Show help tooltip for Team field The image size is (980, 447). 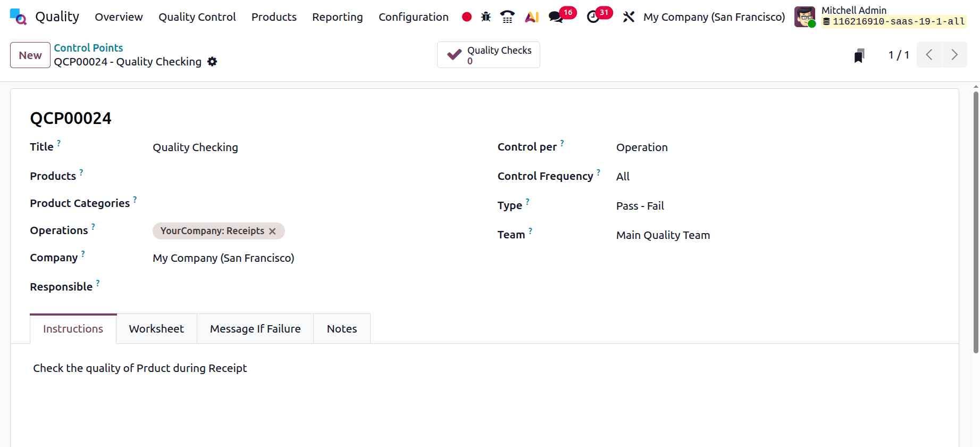530,230
